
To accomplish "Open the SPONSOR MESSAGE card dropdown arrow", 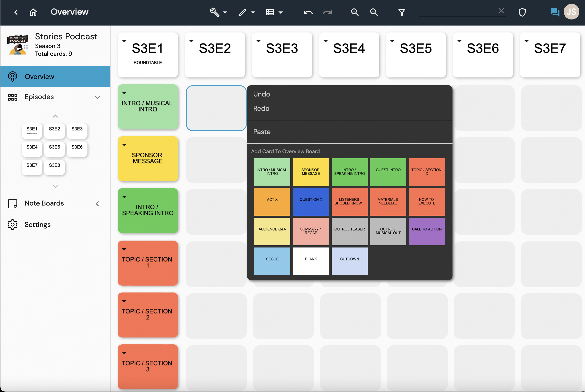I will (x=124, y=145).
